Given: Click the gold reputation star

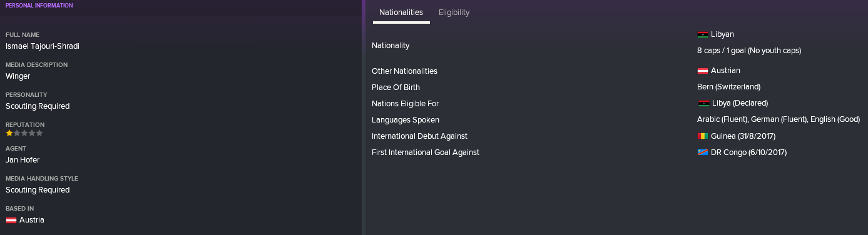Looking at the screenshot, I should 9,133.
